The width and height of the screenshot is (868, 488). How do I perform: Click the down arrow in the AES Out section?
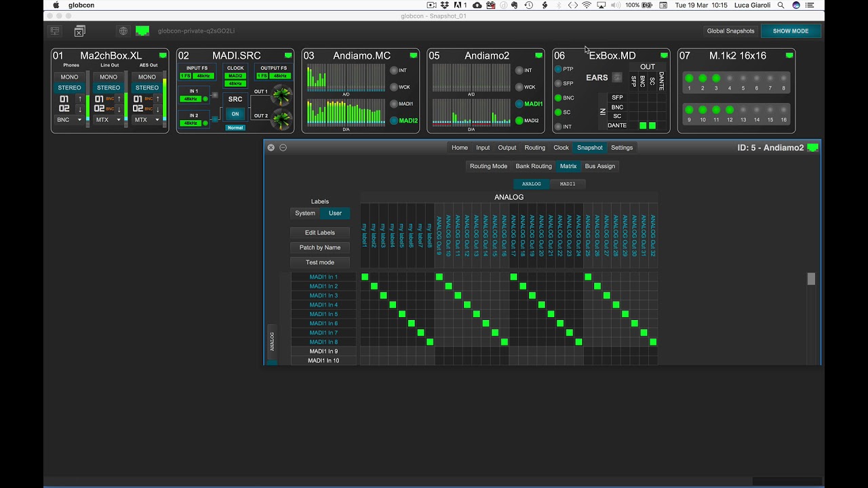(x=157, y=109)
